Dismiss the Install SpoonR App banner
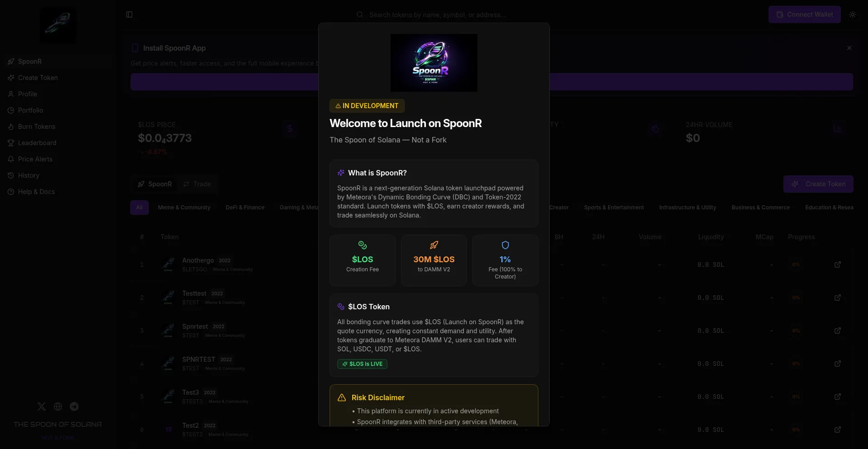Image resolution: width=868 pixels, height=449 pixels. coord(849,48)
